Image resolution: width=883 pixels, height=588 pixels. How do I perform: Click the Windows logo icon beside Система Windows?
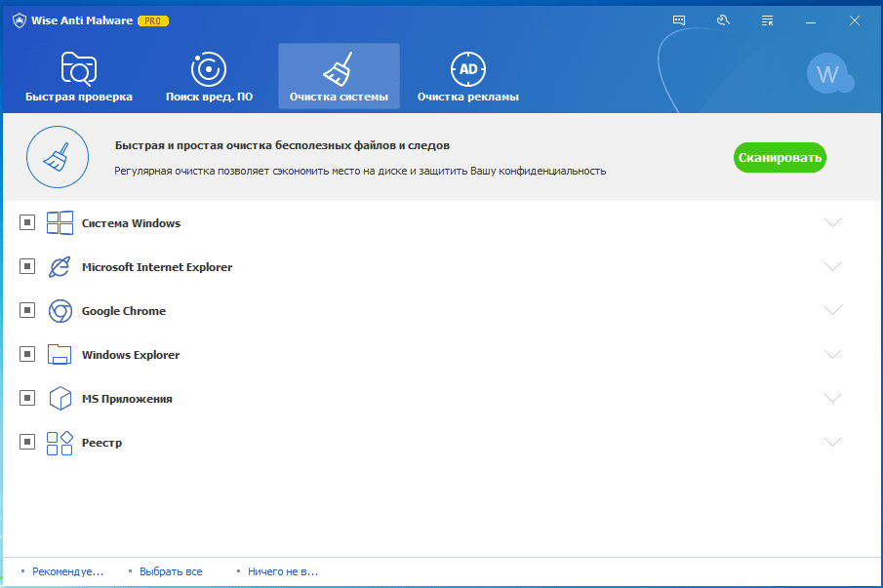60,223
